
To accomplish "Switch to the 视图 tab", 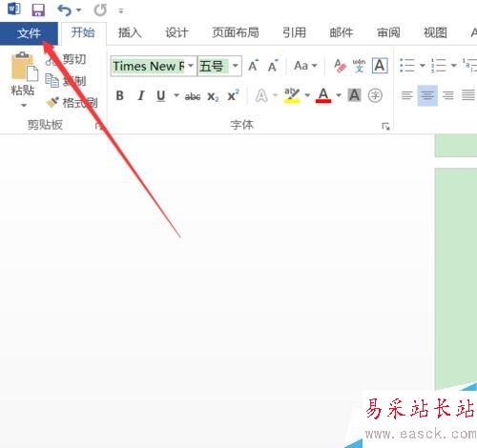I will tap(435, 32).
